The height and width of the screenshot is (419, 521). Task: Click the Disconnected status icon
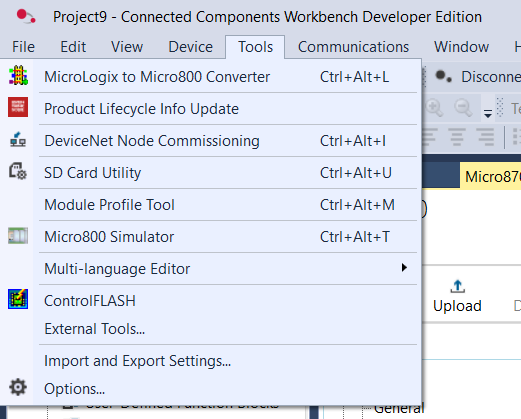click(x=443, y=76)
